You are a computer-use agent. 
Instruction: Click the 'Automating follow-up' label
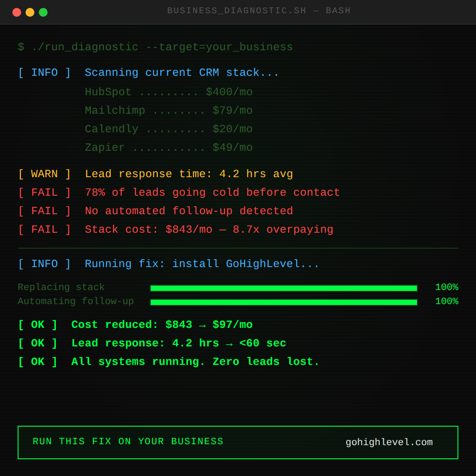tap(76, 301)
